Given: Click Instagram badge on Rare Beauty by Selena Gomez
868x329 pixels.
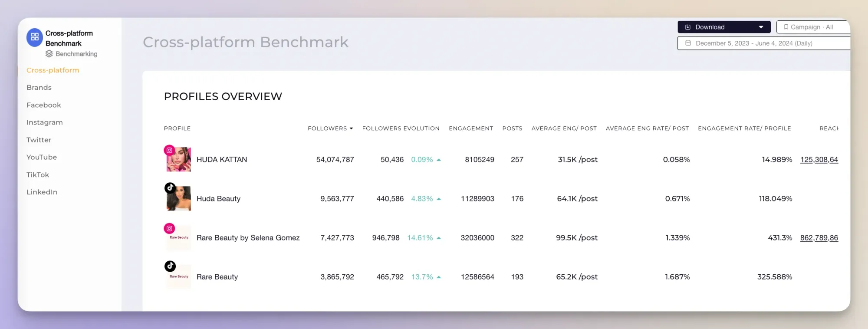Looking at the screenshot, I should (x=169, y=228).
